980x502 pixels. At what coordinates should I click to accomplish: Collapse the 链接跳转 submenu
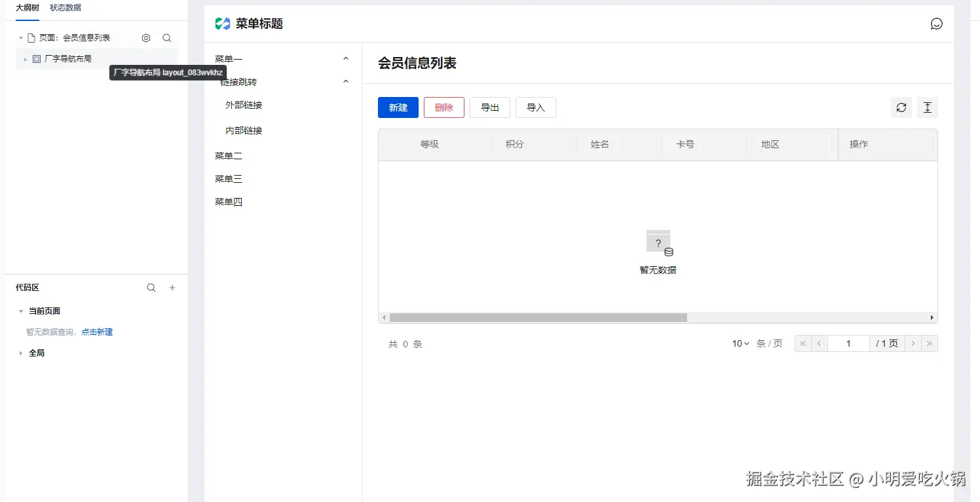(x=345, y=81)
